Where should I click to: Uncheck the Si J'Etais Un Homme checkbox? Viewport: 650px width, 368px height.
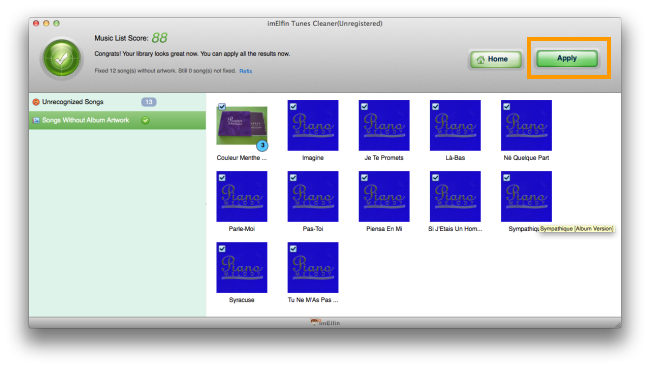[x=435, y=178]
